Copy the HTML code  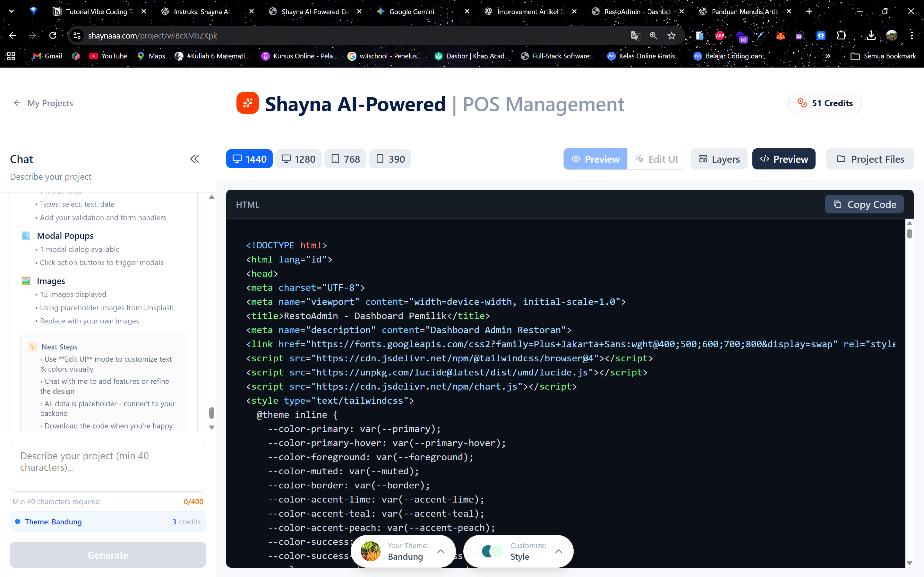[x=864, y=204]
